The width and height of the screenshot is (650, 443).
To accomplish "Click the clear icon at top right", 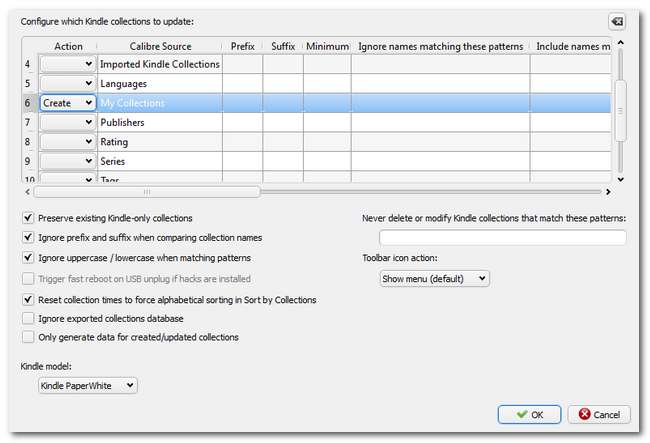I will (x=617, y=21).
